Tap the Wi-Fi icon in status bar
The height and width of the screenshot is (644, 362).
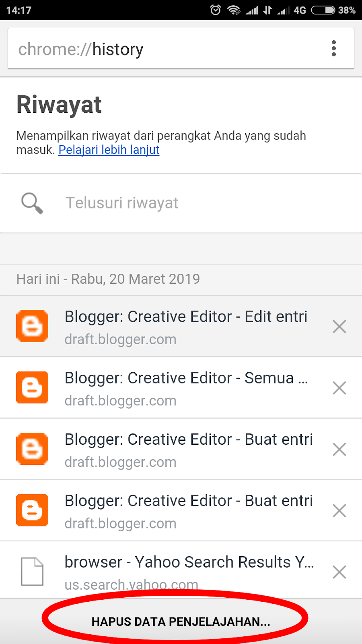(x=233, y=10)
